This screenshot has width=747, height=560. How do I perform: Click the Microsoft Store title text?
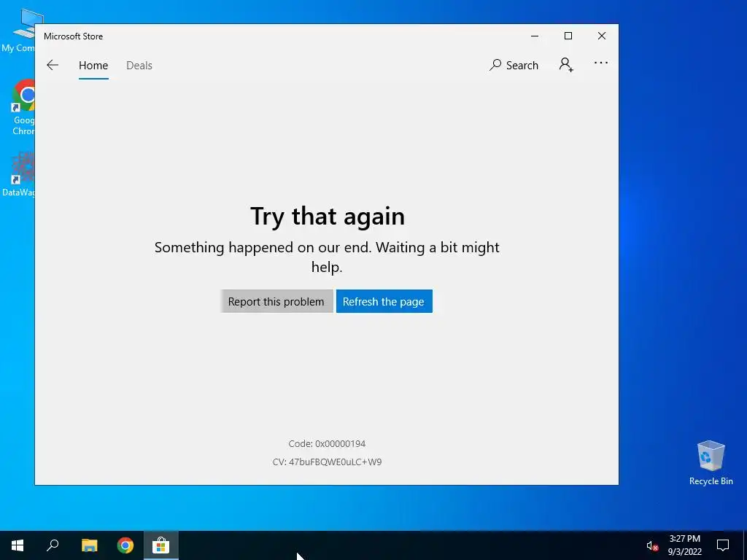(74, 36)
